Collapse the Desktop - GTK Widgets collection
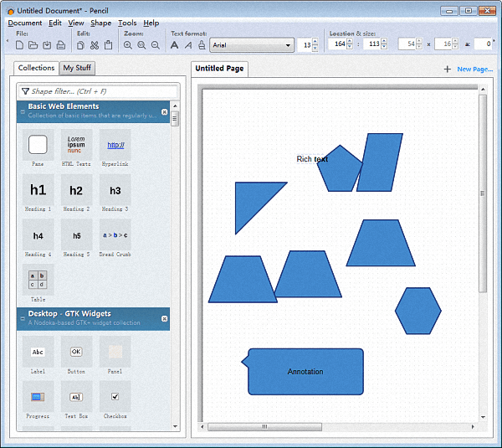This screenshot has width=502, height=448. click(x=23, y=318)
